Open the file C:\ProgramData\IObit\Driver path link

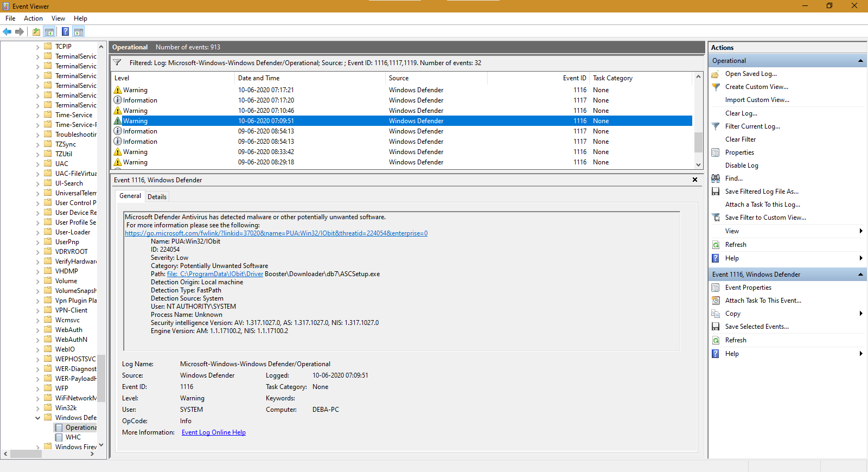coord(215,274)
